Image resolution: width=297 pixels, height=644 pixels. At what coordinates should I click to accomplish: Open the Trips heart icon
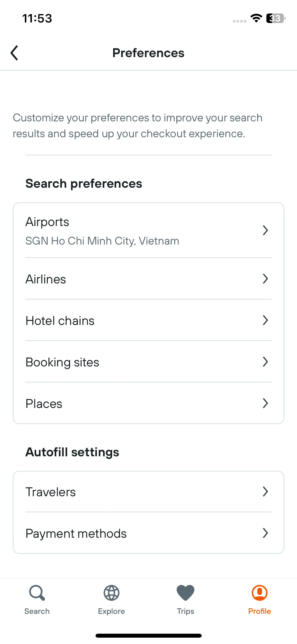pos(186,593)
